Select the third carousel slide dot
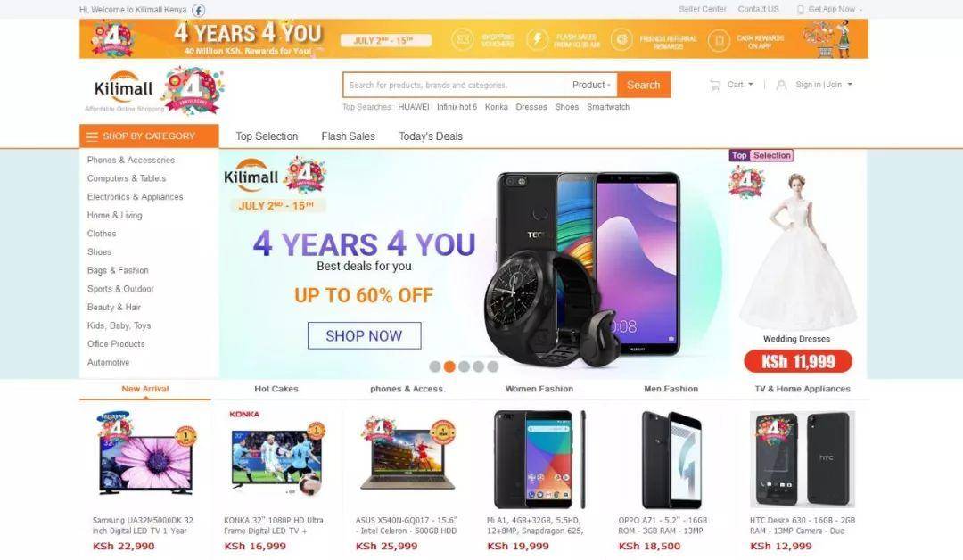Viewport: 963px width, 560px height. click(x=464, y=366)
